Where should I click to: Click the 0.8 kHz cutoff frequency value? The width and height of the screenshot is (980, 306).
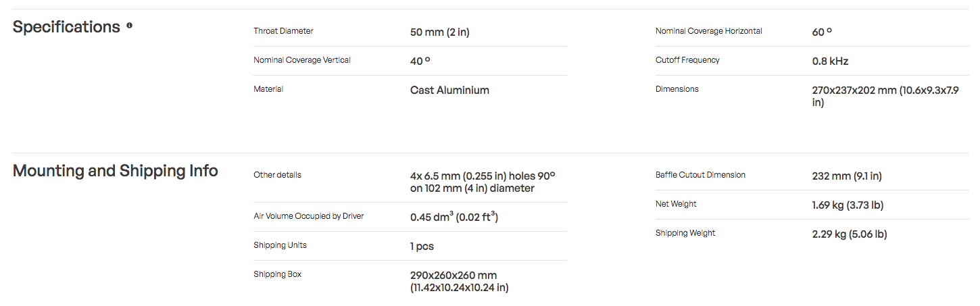pyautogui.click(x=830, y=61)
